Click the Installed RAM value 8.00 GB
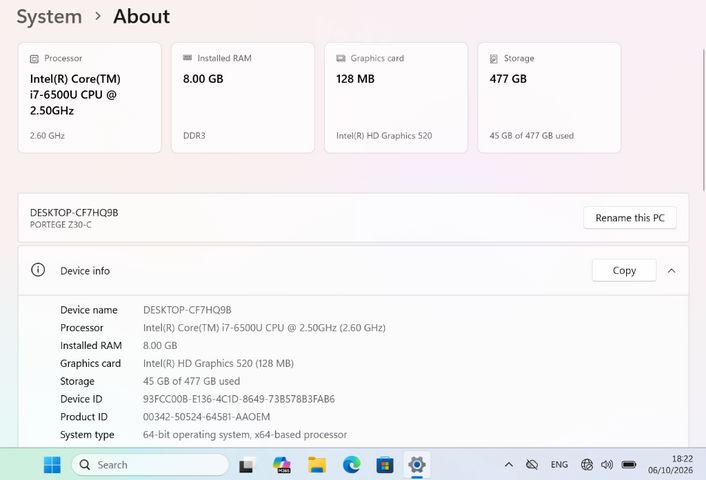The image size is (706, 480). click(160, 345)
